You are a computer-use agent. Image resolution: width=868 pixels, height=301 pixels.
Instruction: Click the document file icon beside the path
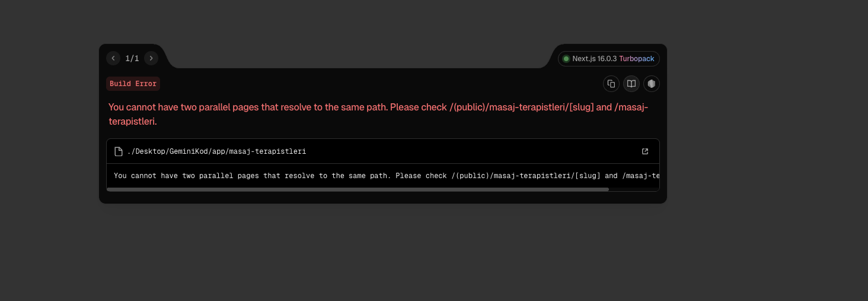click(x=119, y=151)
